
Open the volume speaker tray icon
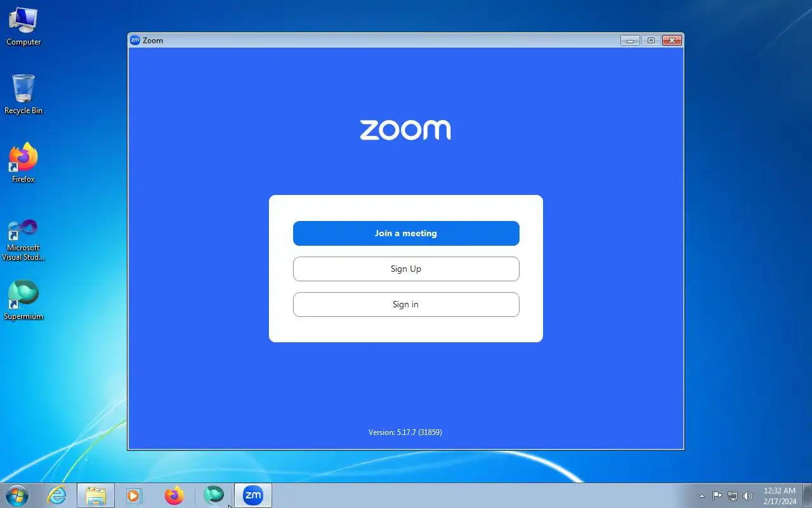(x=748, y=496)
